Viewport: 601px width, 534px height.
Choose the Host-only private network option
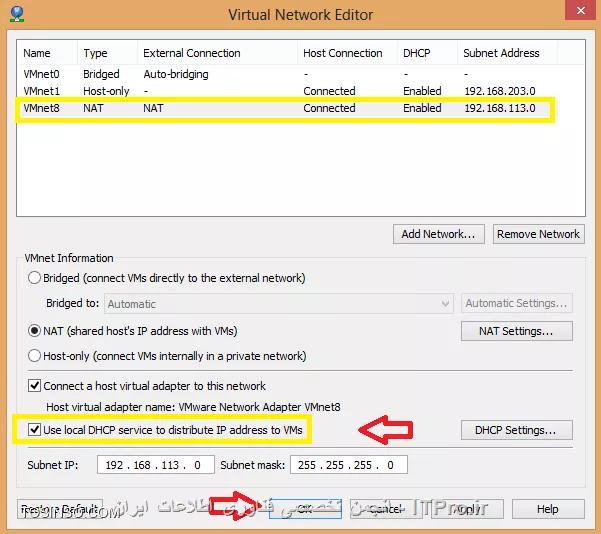(34, 356)
